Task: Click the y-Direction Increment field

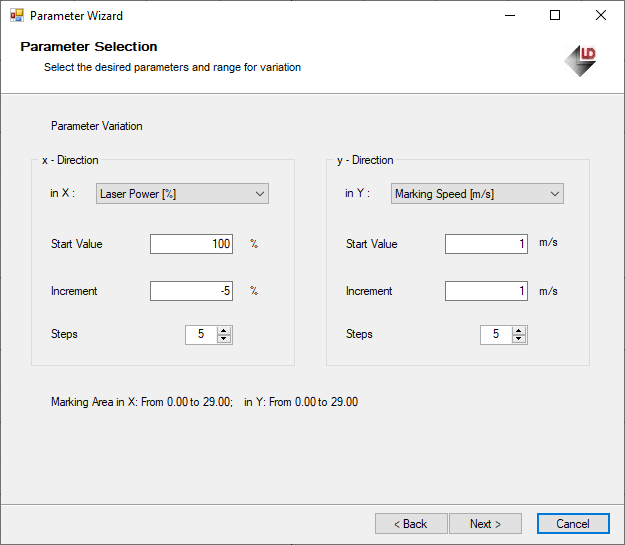Action: click(486, 291)
